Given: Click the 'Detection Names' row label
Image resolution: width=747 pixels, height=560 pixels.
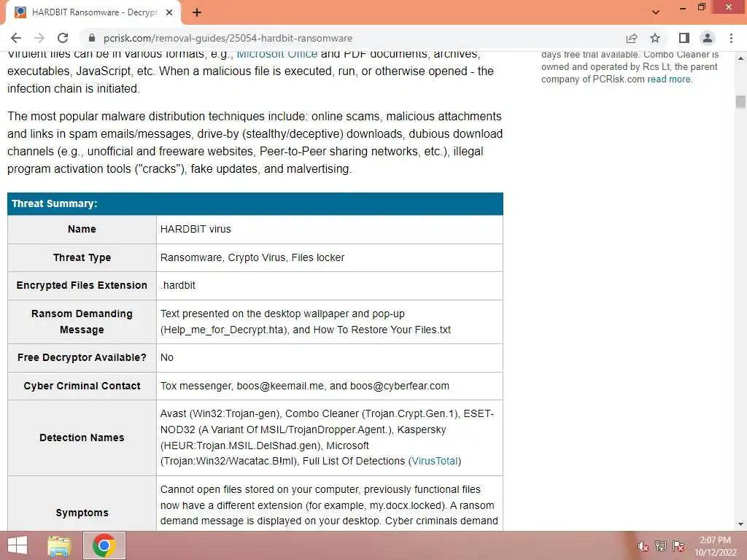Looking at the screenshot, I should click(82, 437).
